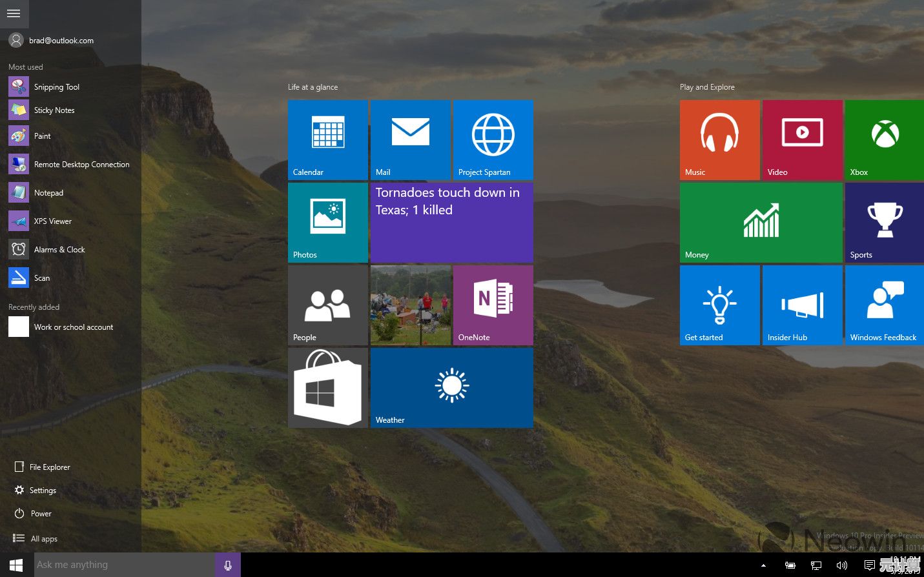Screen dimensions: 924x577
Task: Open the Video tile
Action: tap(803, 139)
